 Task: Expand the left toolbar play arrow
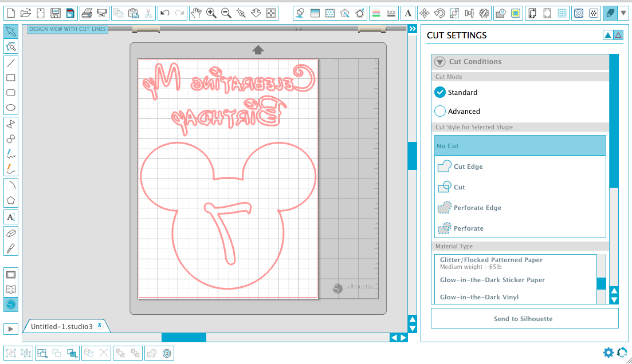(11, 329)
